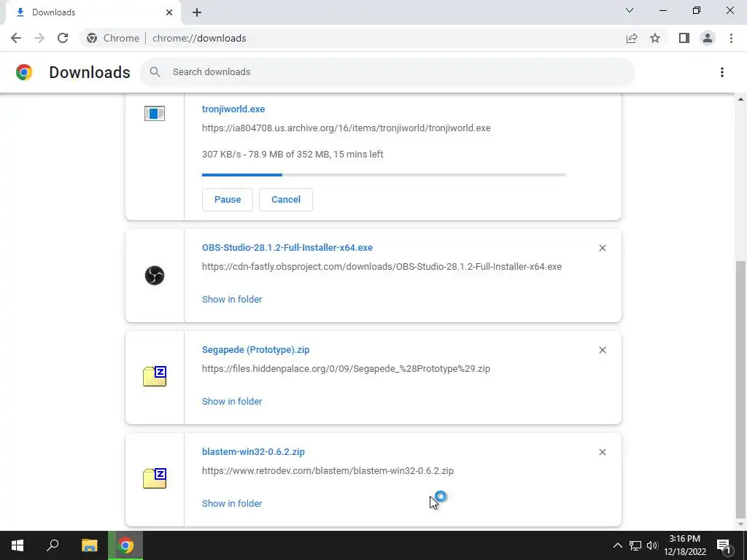Click the scrollbar down arrow
Viewport: 747px width, 560px height.
point(740,525)
